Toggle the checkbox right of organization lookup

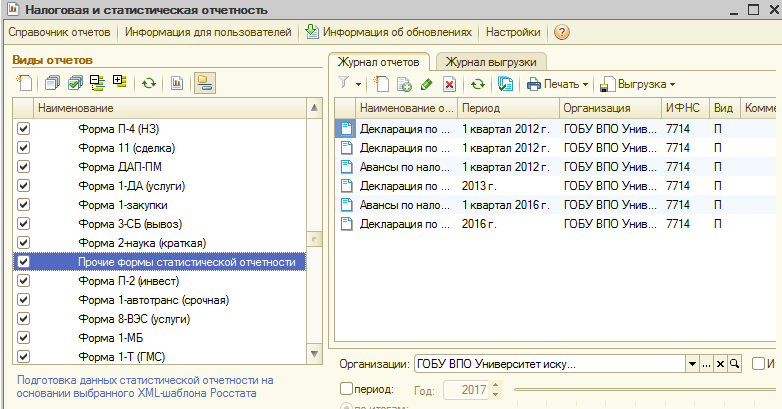[758, 364]
